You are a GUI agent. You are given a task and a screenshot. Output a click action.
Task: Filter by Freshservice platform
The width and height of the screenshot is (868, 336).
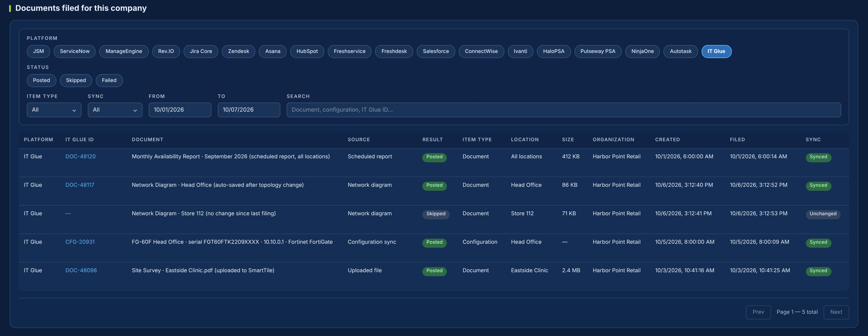tap(349, 51)
